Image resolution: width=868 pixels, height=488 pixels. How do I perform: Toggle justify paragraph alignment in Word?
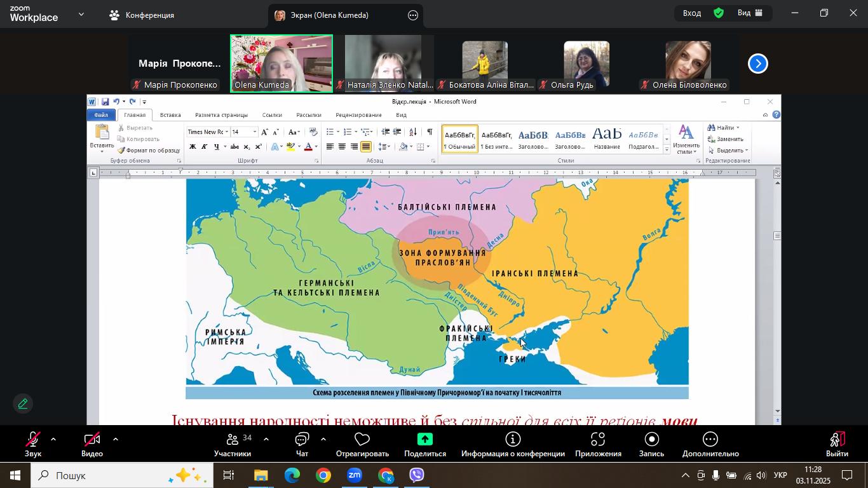[366, 147]
